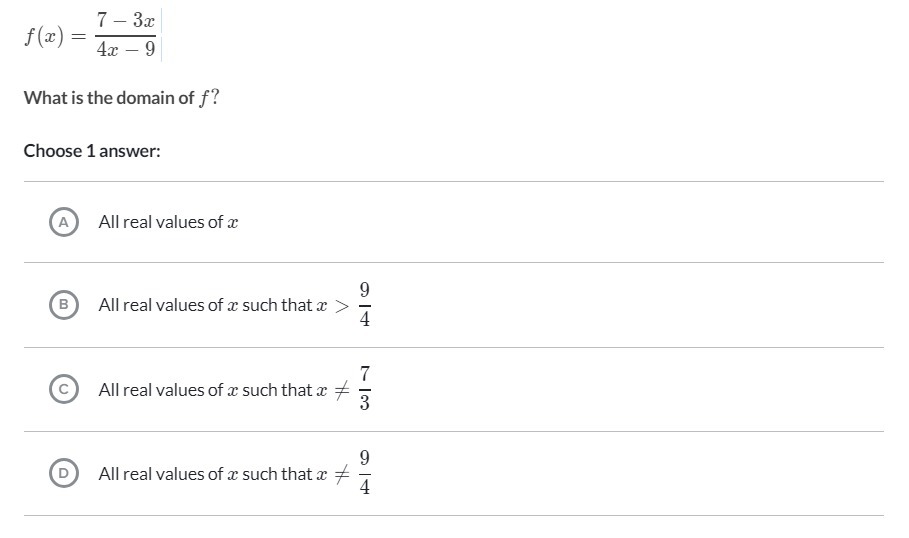Image resolution: width=909 pixels, height=538 pixels.
Task: Select radio button B
Action: click(x=64, y=305)
